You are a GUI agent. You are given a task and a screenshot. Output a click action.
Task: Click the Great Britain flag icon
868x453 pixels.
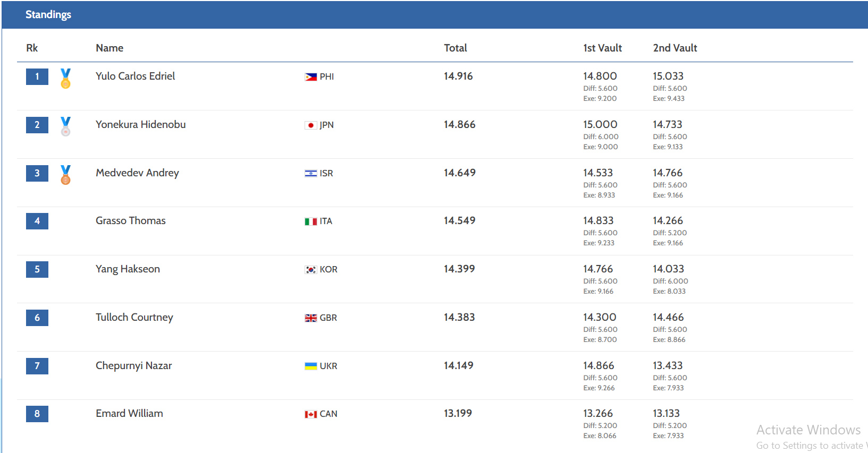311,318
